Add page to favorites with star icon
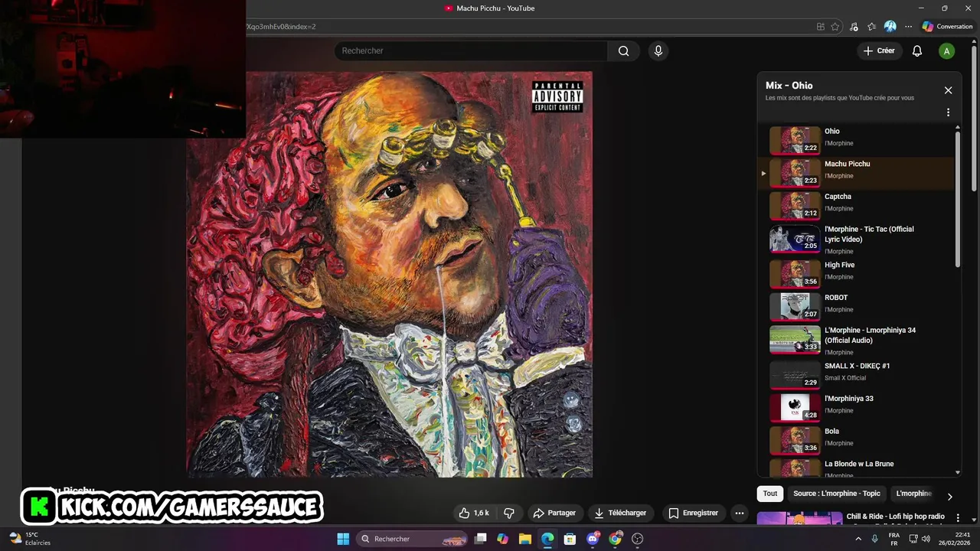The width and height of the screenshot is (980, 551). coord(835,27)
